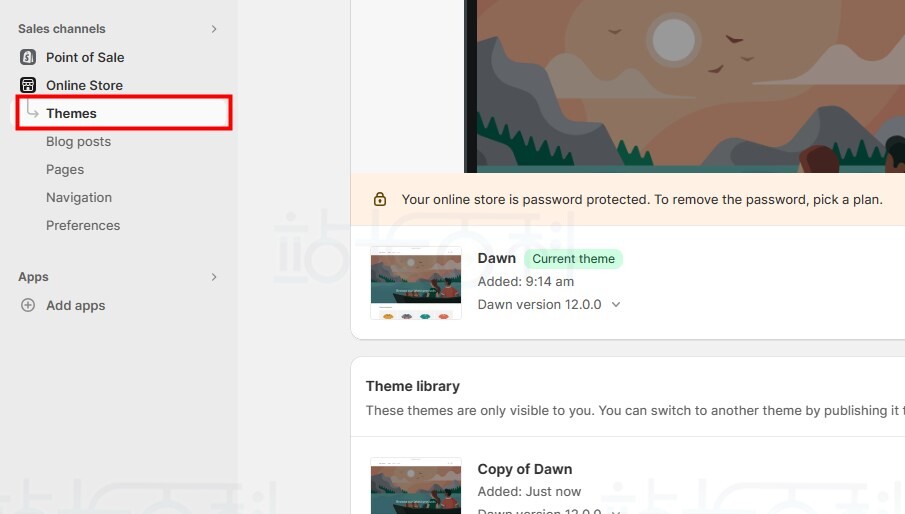Click the Dawn current theme thumbnail
The height and width of the screenshot is (514, 905).
point(416,283)
